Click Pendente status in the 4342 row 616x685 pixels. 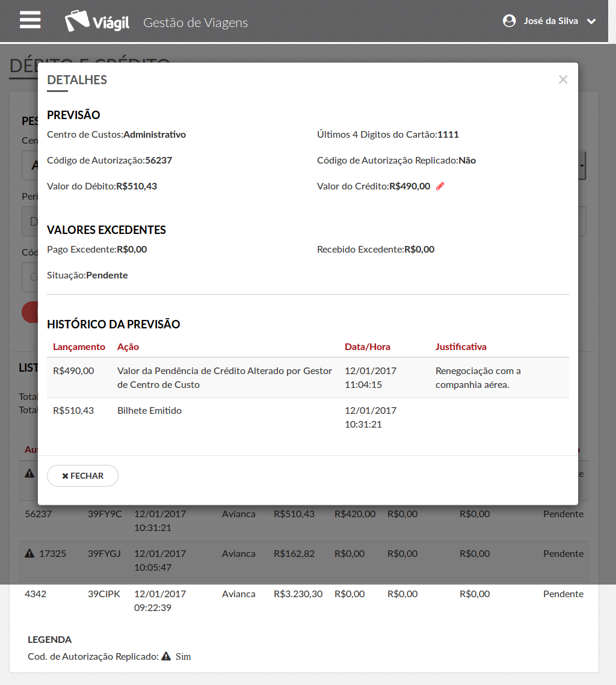point(563,594)
